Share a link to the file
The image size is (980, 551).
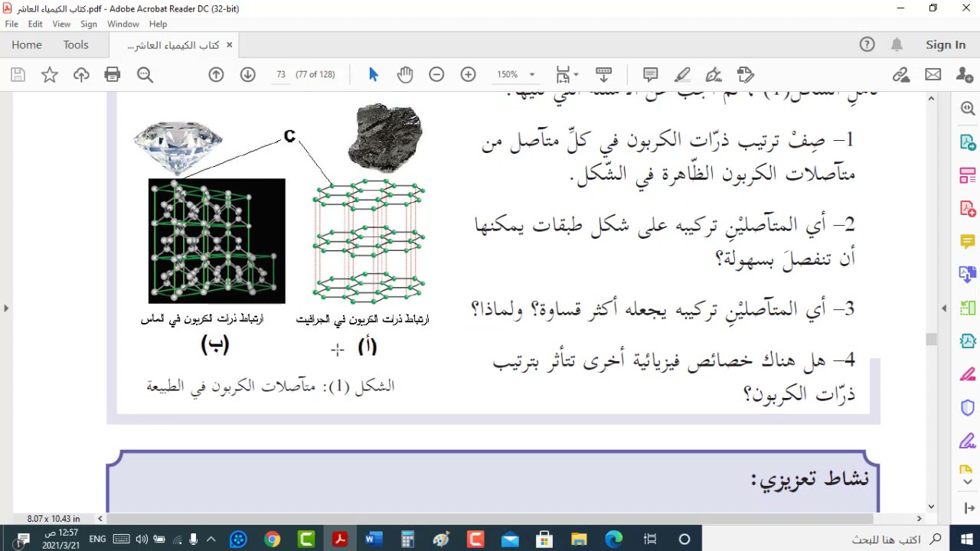click(901, 74)
